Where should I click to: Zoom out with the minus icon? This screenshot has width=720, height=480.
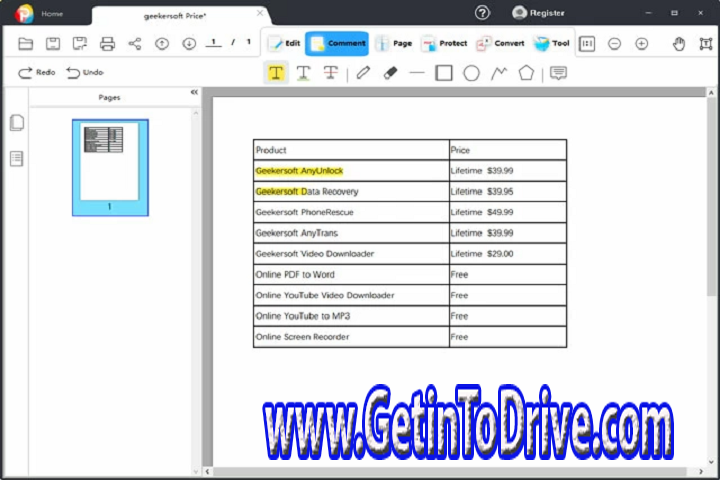point(614,44)
